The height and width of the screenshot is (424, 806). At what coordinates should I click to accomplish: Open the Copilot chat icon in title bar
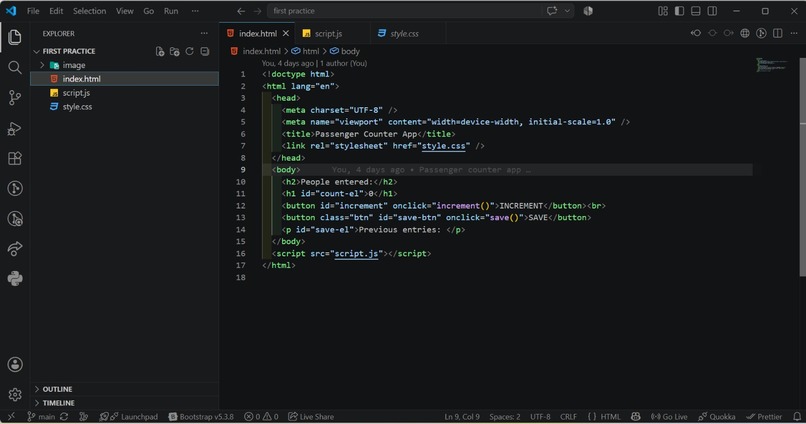[x=552, y=11]
